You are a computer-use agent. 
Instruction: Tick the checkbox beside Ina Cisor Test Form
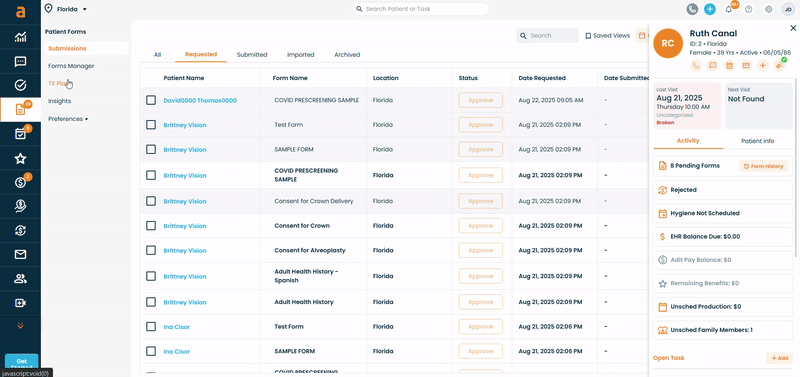coord(151,326)
